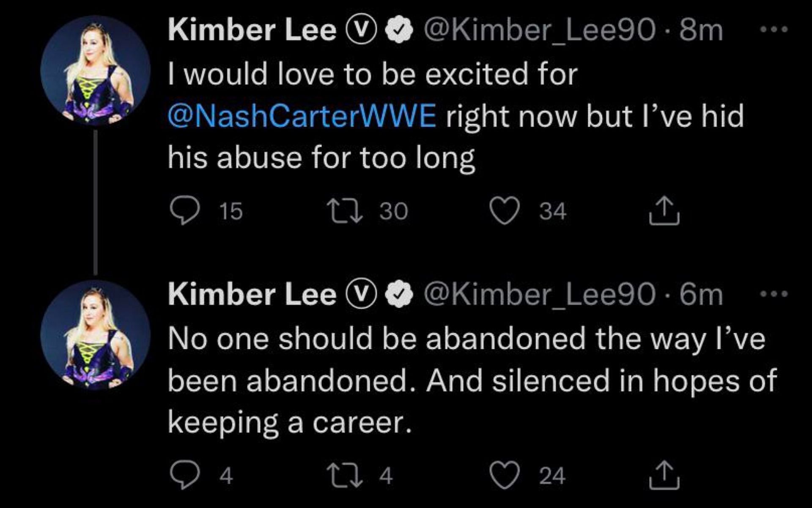Reply to the second tweet (4 replies)

(x=184, y=475)
